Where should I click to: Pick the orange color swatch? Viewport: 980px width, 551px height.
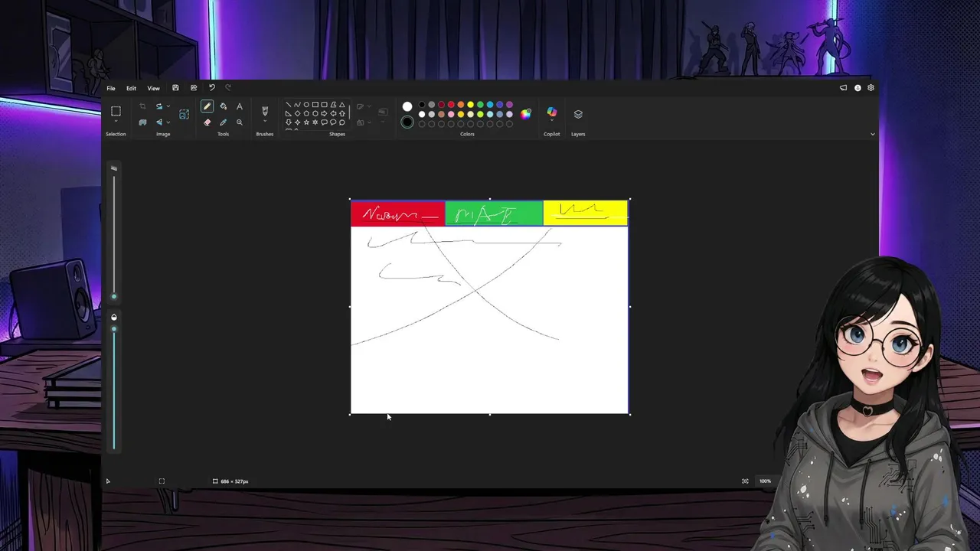pyautogui.click(x=461, y=105)
